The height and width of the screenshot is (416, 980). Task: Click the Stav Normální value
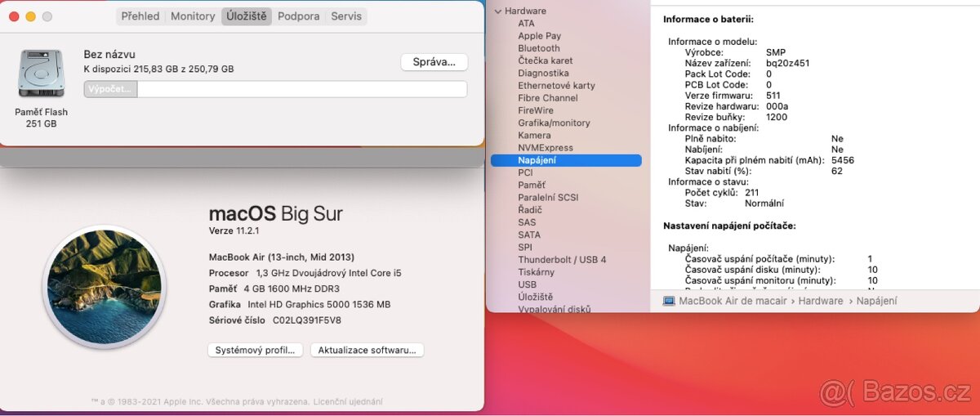click(764, 204)
